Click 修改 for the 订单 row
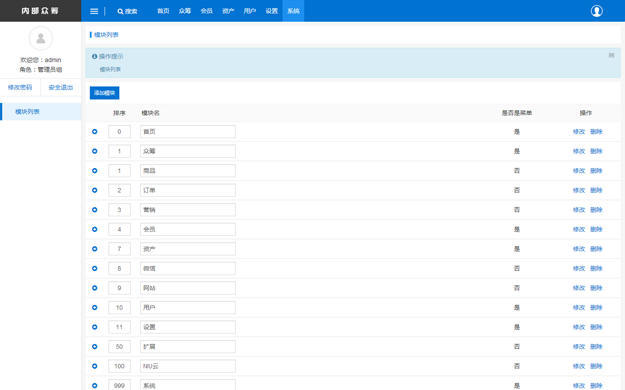Screen dimensions: 625x390 pyautogui.click(x=579, y=190)
